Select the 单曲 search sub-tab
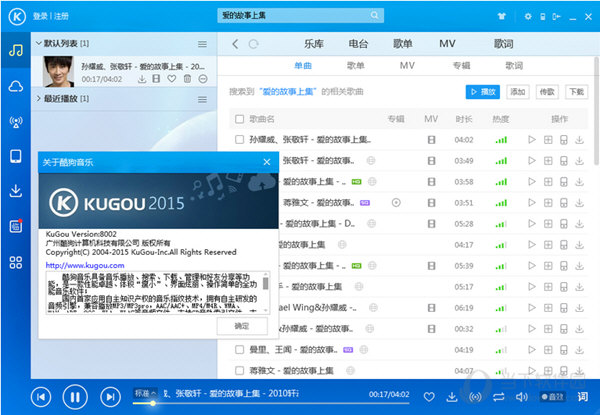 pyautogui.click(x=303, y=66)
